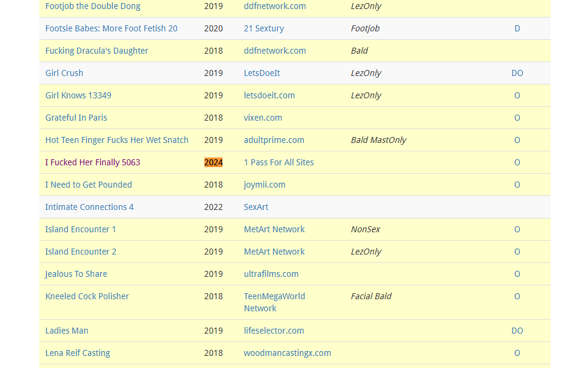The width and height of the screenshot is (588, 368).
Task: Follow the SexArt distributor link
Action: pos(256,207)
